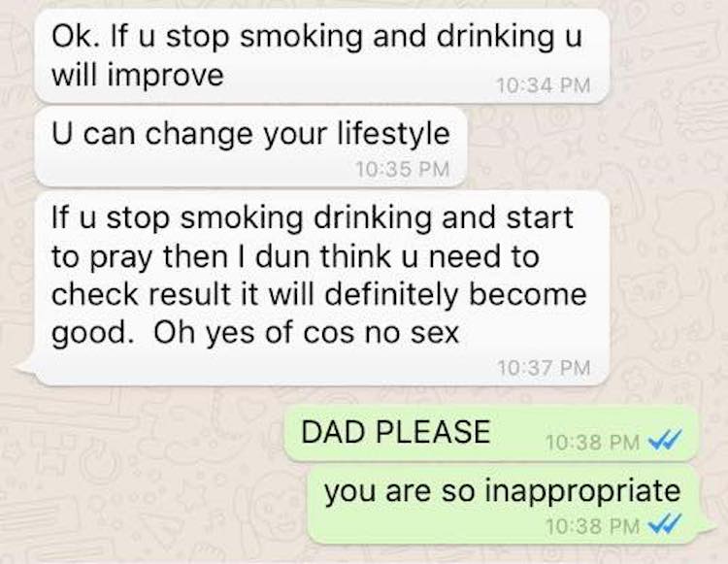
Task: Click the word 'improve' in the first message
Action: tap(166, 77)
